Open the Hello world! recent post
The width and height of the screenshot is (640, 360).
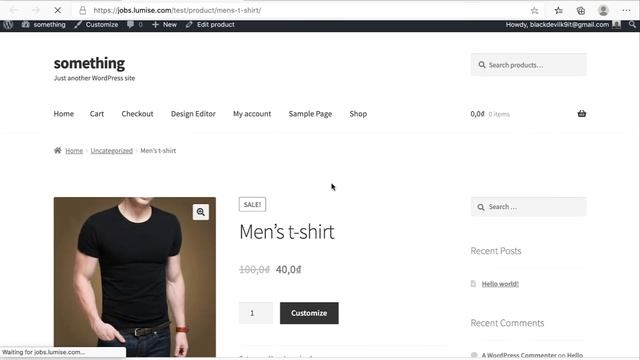click(x=500, y=284)
